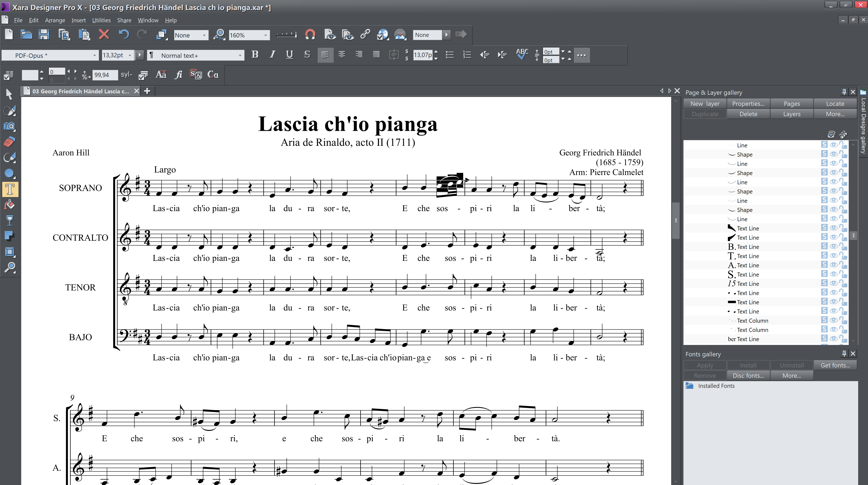
Task: Expand the arrow next to font size
Action: point(140,55)
